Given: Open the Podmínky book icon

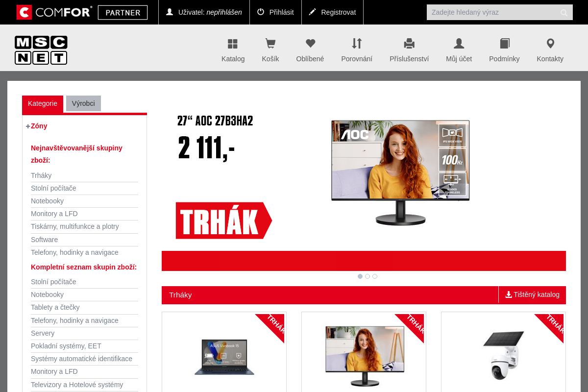Looking at the screenshot, I should (505, 44).
